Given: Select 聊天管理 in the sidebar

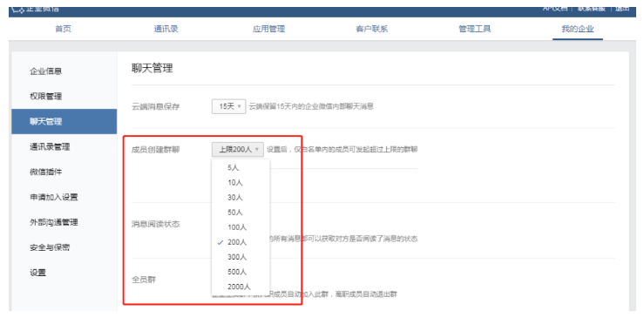Looking at the screenshot, I should click(x=64, y=122).
